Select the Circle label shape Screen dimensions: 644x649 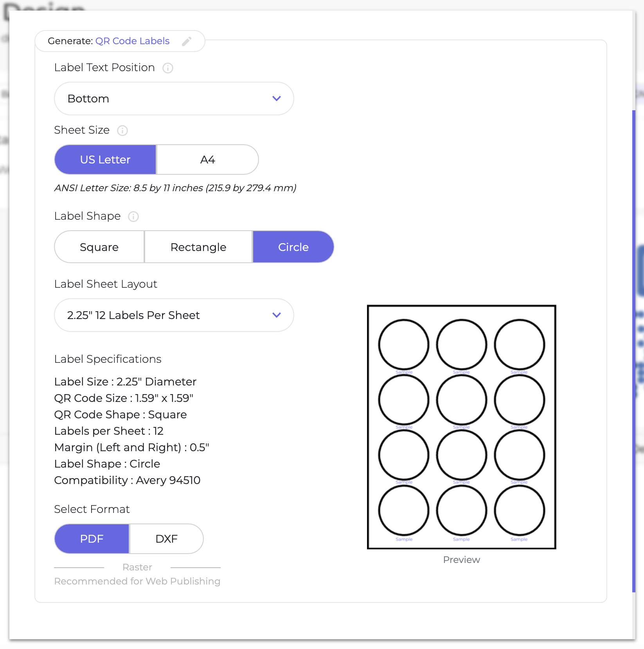pyautogui.click(x=293, y=247)
